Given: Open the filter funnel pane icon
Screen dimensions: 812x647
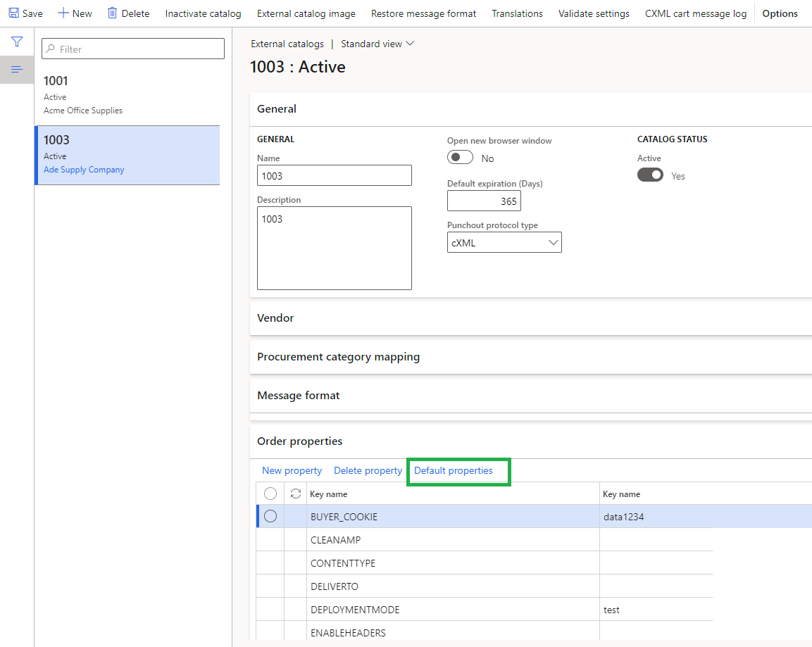Looking at the screenshot, I should 17,42.
